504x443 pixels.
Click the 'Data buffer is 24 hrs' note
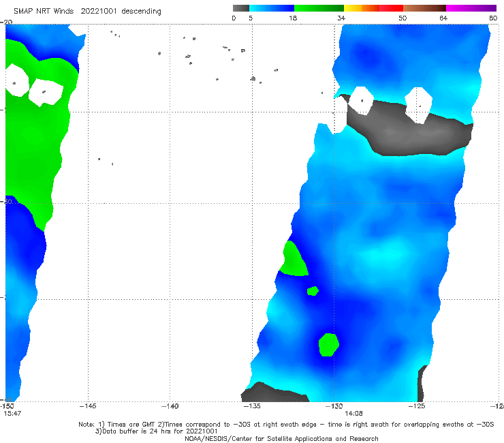click(x=156, y=431)
